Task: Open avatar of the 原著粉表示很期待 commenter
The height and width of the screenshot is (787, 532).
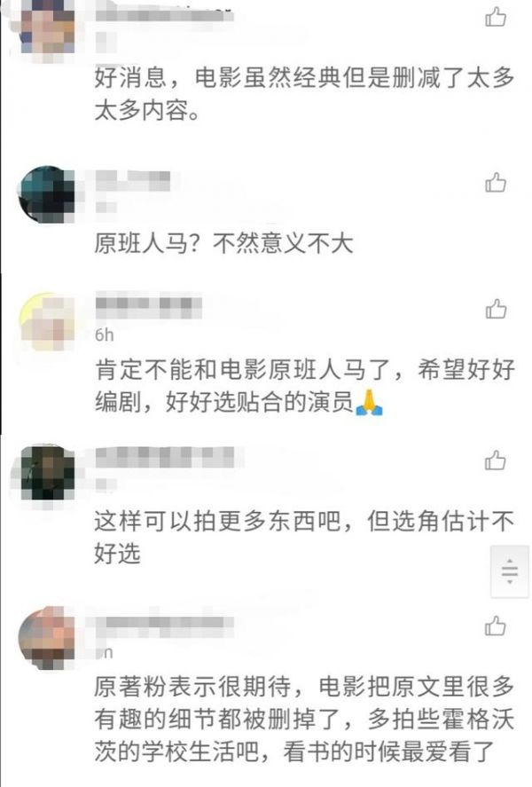Action: [x=46, y=638]
